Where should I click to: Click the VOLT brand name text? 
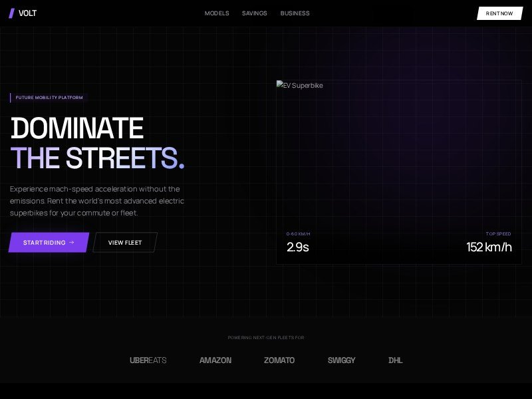click(28, 13)
